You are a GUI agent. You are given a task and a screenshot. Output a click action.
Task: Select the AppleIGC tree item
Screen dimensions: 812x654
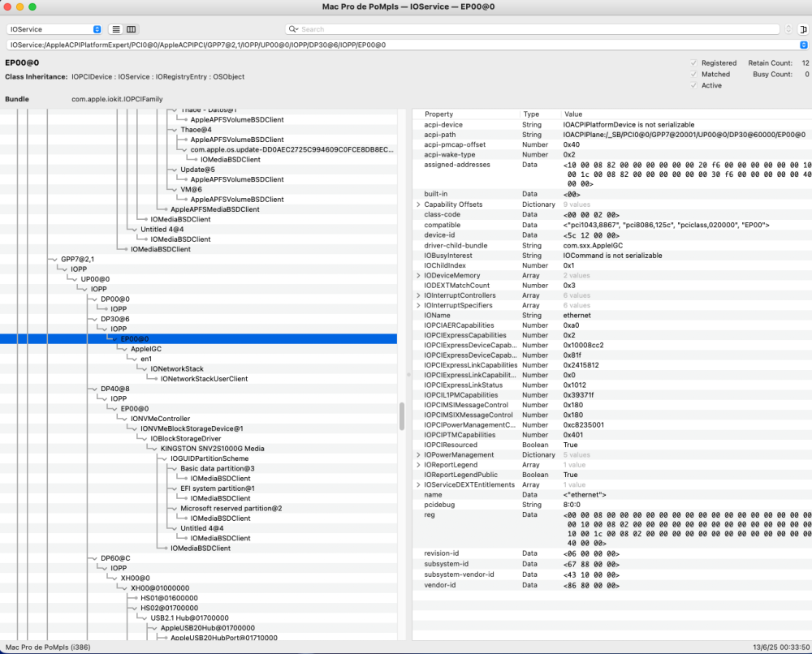[x=146, y=349]
